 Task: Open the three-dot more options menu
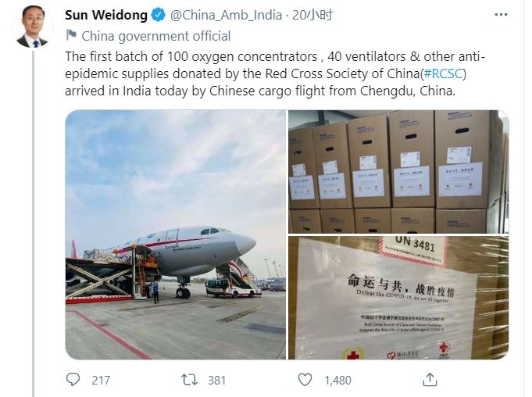(x=501, y=15)
